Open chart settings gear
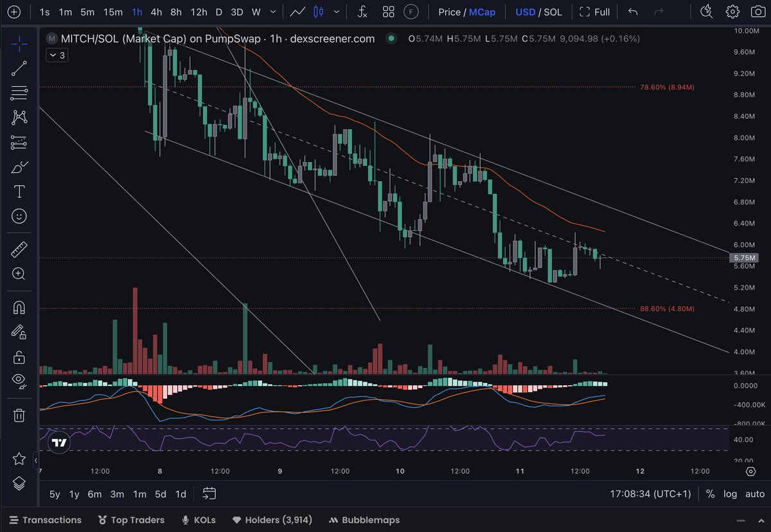This screenshot has height=532, width=771. coord(732,12)
